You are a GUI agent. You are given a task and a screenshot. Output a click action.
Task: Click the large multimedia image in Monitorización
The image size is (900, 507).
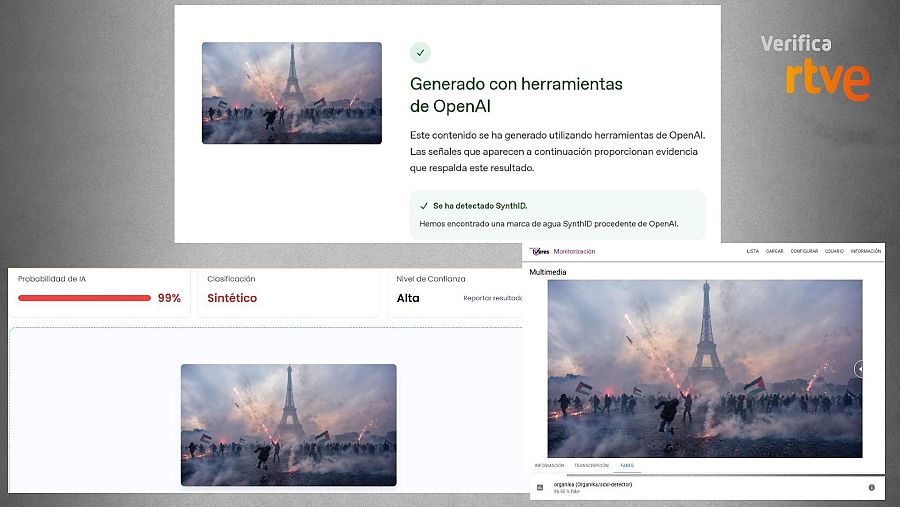[x=705, y=369]
